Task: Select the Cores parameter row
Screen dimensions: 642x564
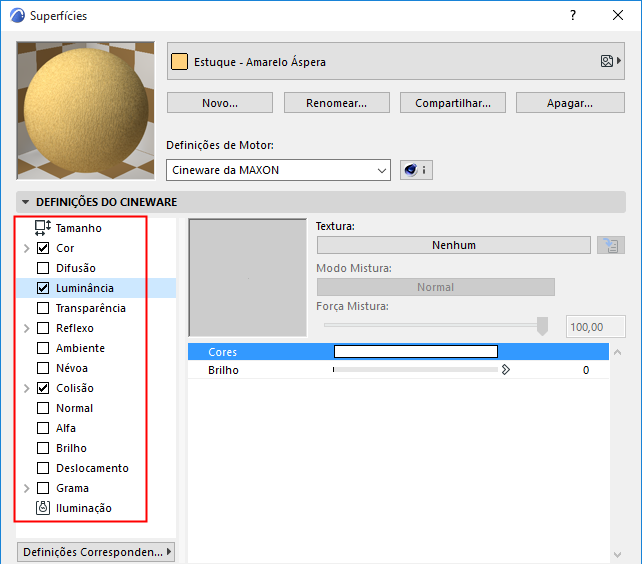Action: coord(398,352)
